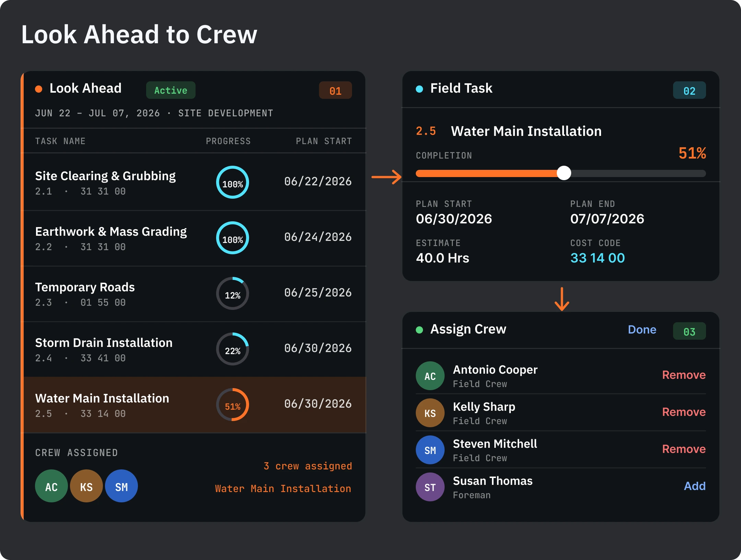Image resolution: width=741 pixels, height=560 pixels.
Task: Remove Kelly Sharp from the crew
Action: pyautogui.click(x=684, y=412)
